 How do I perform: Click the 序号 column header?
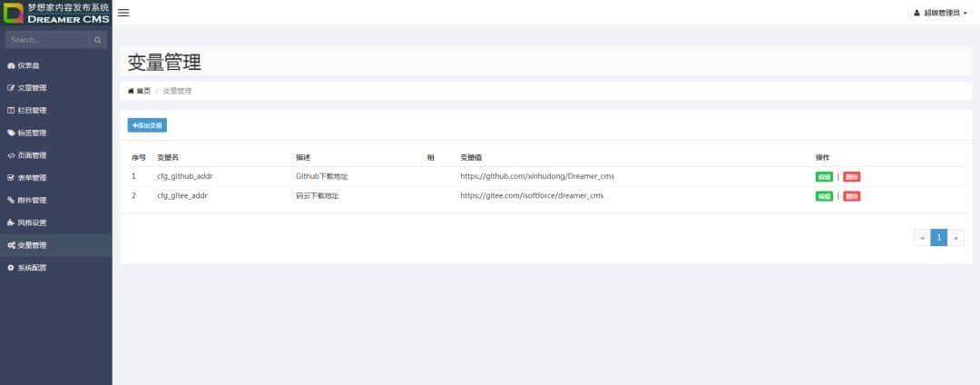[138, 157]
